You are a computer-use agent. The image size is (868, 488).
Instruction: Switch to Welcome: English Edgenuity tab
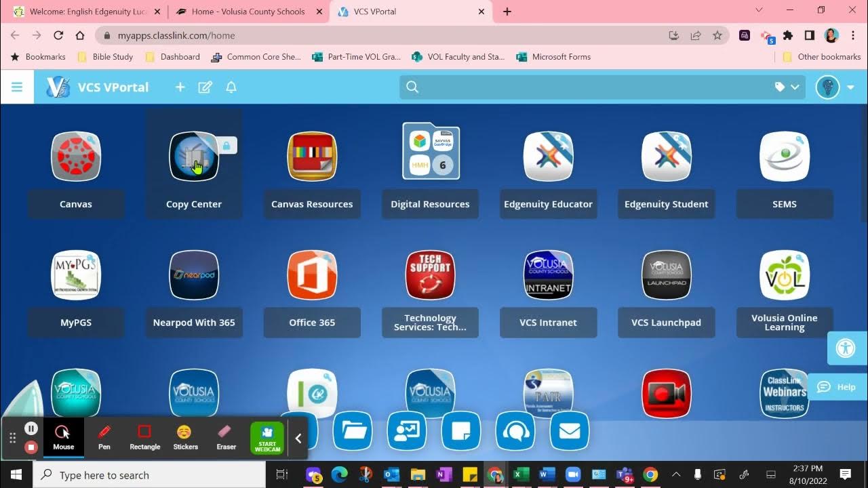(88, 12)
